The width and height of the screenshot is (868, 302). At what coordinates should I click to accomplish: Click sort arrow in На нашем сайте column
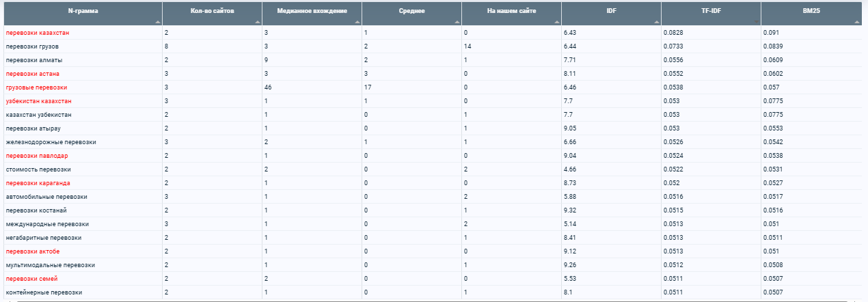pyautogui.click(x=558, y=23)
